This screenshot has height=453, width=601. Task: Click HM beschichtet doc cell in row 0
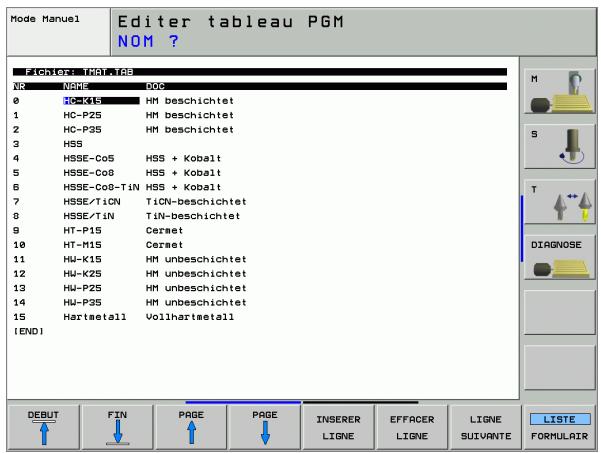(190, 101)
